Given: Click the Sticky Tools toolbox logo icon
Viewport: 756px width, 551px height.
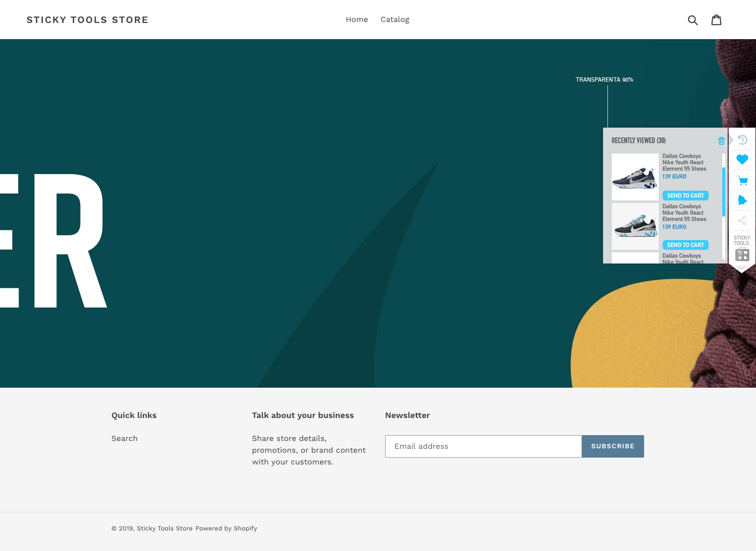Looking at the screenshot, I should [x=742, y=254].
